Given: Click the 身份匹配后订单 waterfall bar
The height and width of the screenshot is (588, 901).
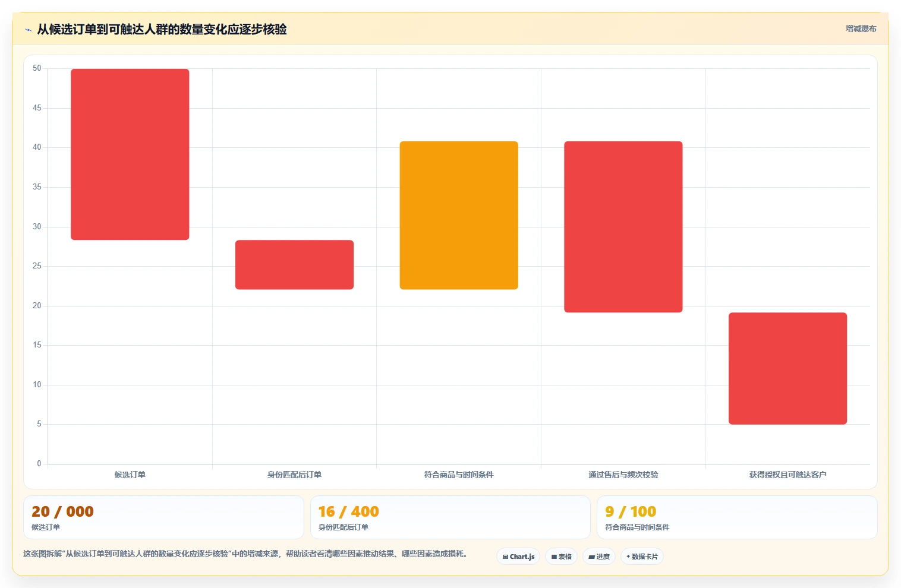Looking at the screenshot, I should click(294, 265).
